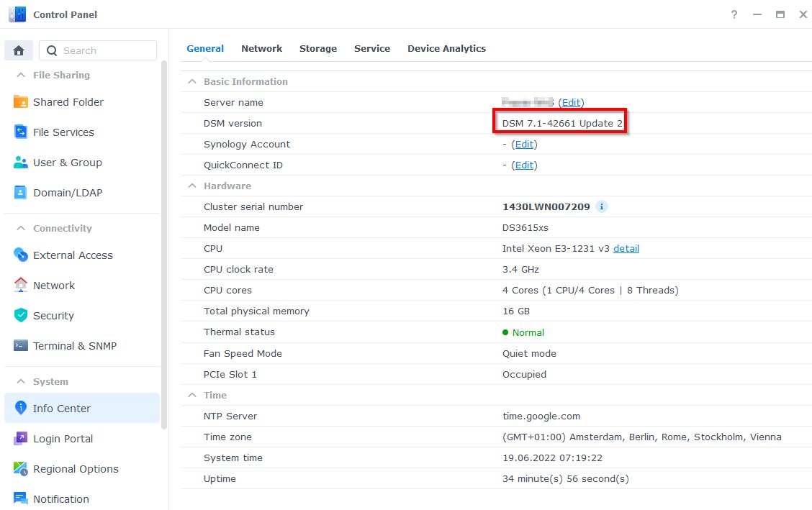
Task: Collapse the Hardware section
Action: pos(192,186)
